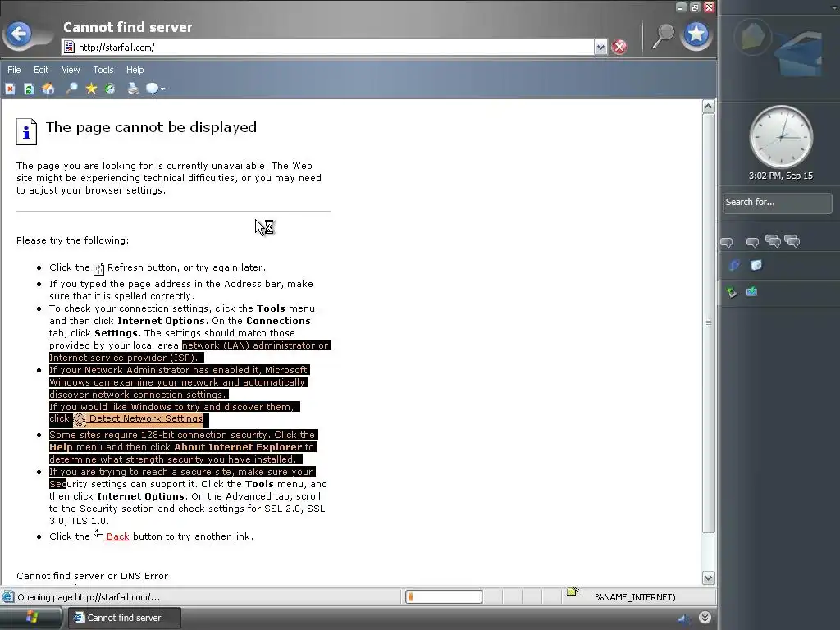Go Home using the house icon
This screenshot has height=630, width=840.
pyautogui.click(x=48, y=89)
